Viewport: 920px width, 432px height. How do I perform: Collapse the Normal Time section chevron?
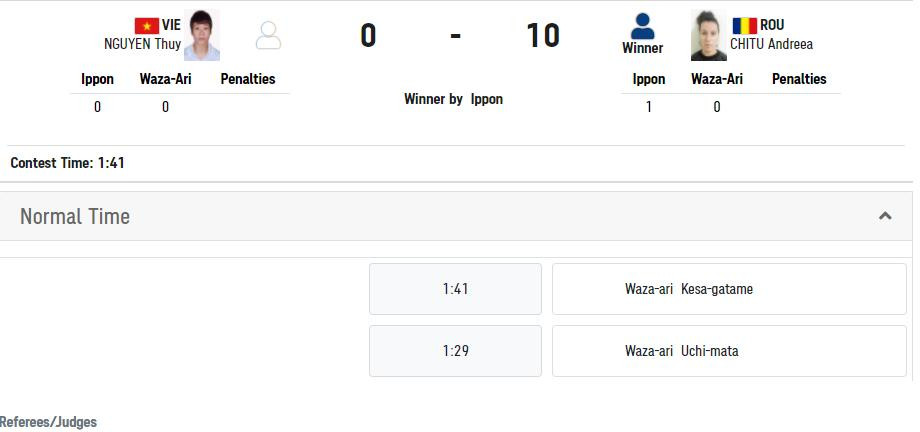[884, 216]
